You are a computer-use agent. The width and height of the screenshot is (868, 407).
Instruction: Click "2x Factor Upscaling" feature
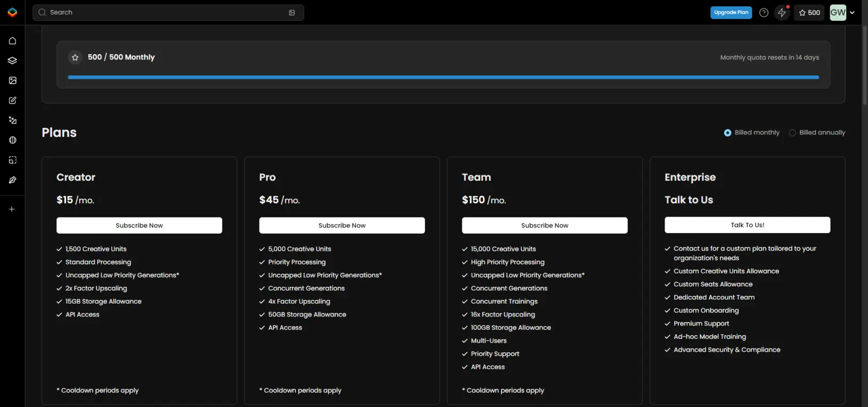(x=96, y=288)
